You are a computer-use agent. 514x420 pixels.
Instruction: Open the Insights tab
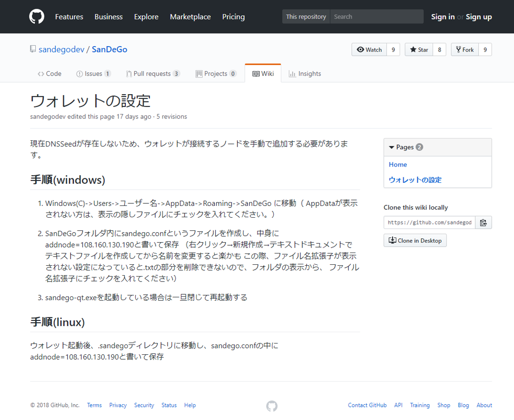(x=305, y=74)
